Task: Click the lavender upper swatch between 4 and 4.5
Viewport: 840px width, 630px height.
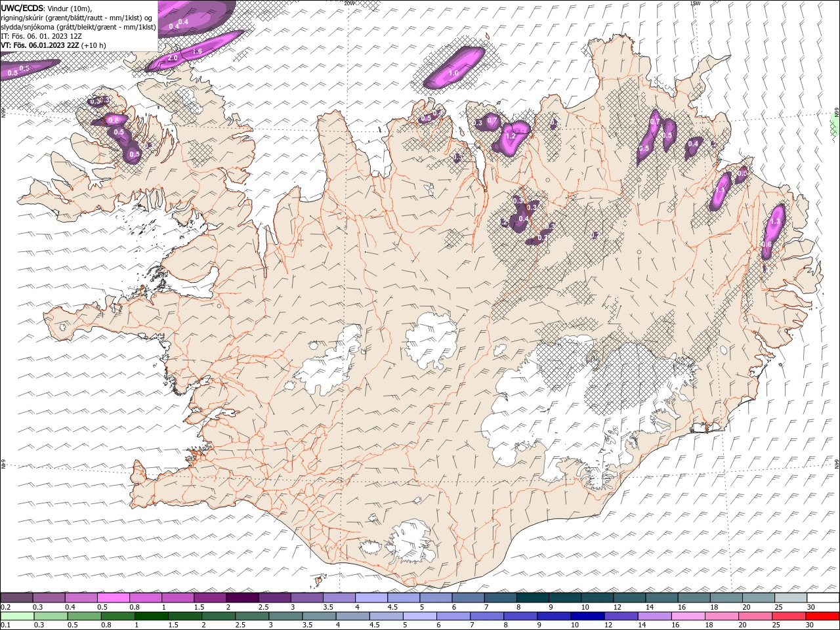Action: (x=371, y=598)
